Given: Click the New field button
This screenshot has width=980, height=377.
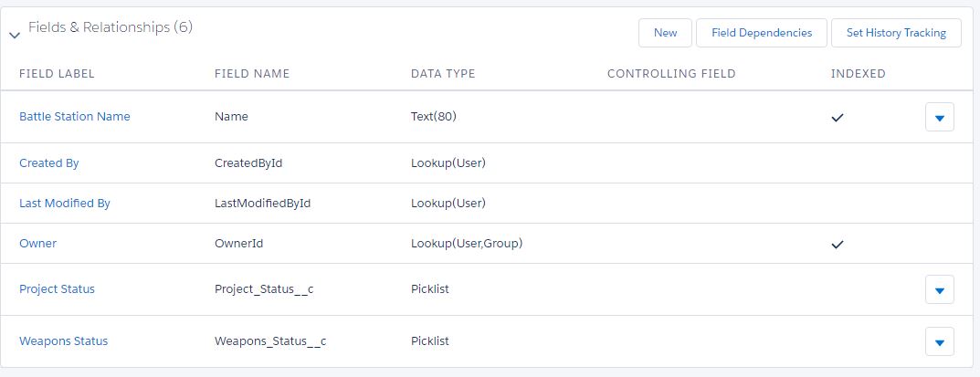Looking at the screenshot, I should pyautogui.click(x=665, y=33).
